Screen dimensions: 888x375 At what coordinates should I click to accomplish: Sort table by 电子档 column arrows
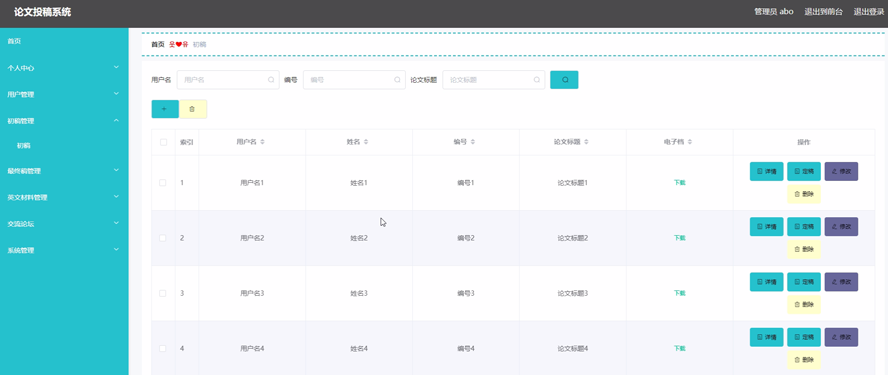690,142
